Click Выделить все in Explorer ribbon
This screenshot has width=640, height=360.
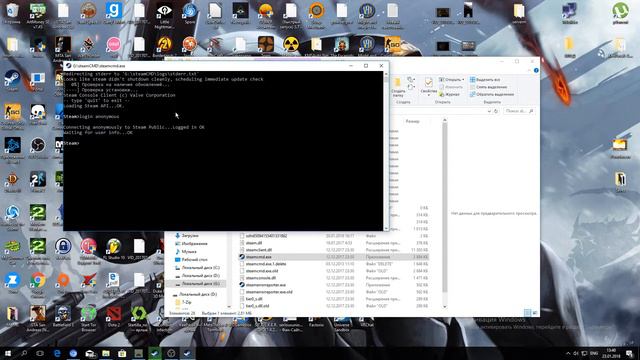[485, 80]
